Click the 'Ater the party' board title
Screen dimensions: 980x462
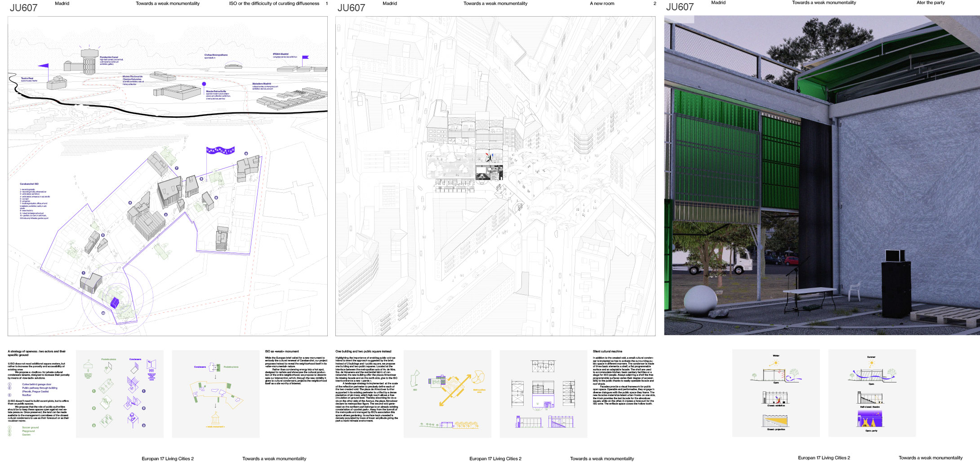pyautogui.click(x=931, y=3)
